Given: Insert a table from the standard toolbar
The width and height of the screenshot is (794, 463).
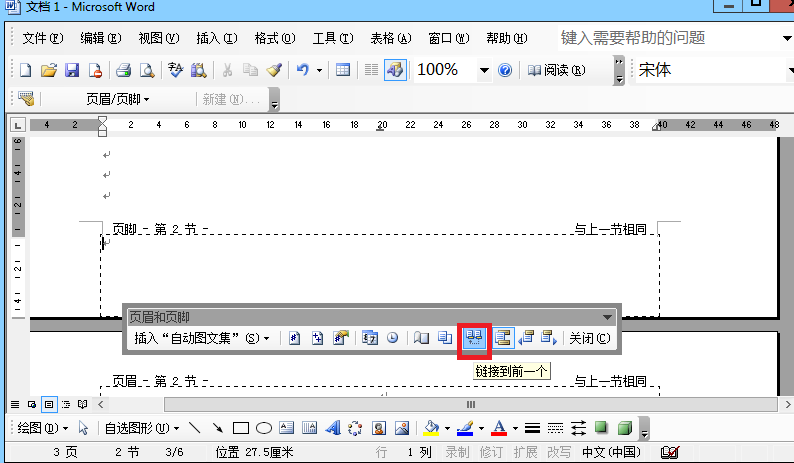Looking at the screenshot, I should [343, 70].
